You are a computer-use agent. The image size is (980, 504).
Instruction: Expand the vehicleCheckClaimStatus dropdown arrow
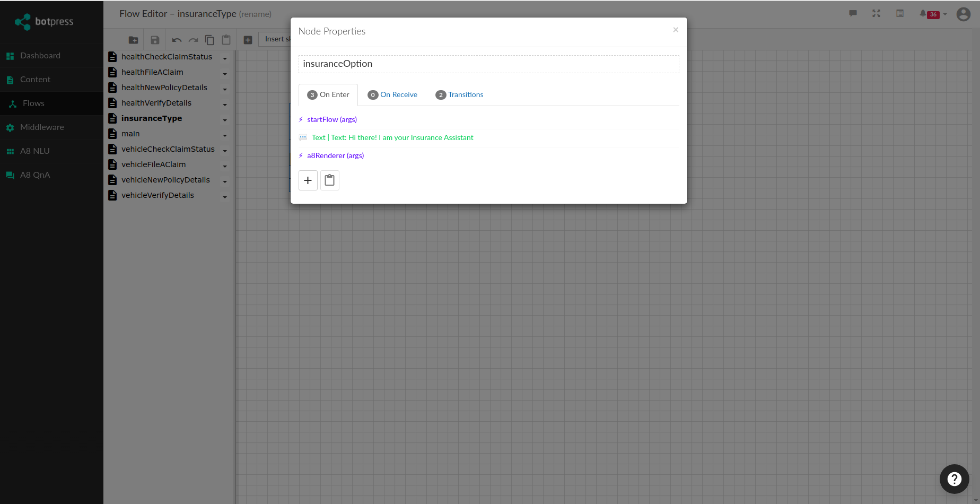pyautogui.click(x=225, y=151)
